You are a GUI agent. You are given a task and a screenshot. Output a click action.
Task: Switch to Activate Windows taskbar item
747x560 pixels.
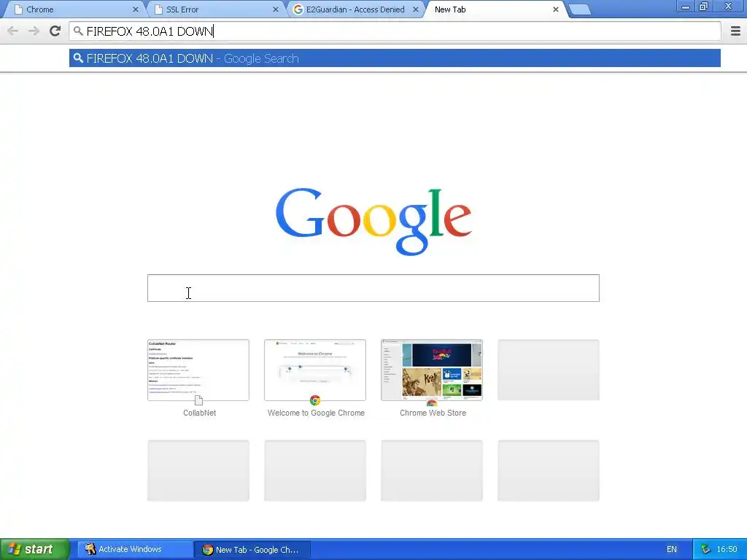[x=135, y=550]
